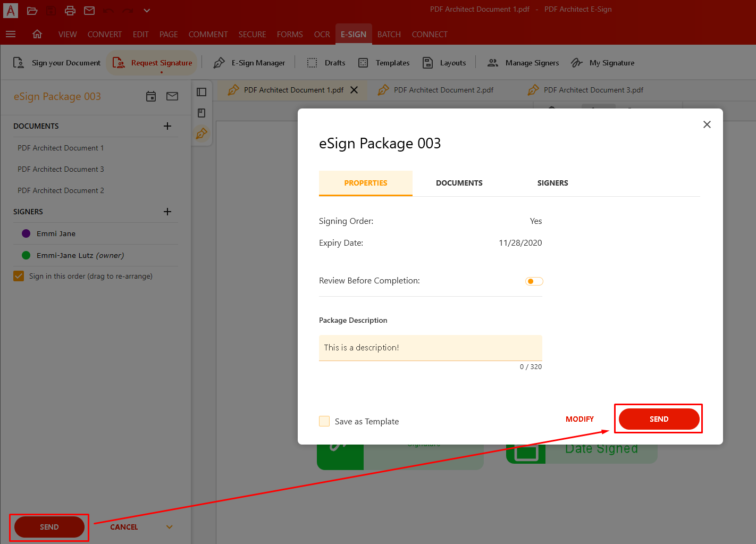Open My Signature
Viewport: 756px width, 544px height.
[x=602, y=63]
